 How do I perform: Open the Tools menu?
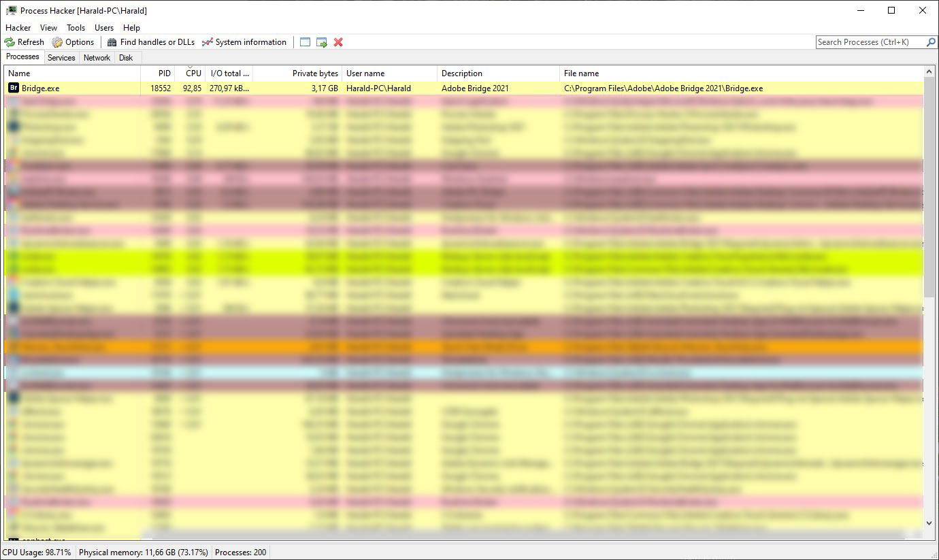click(76, 28)
